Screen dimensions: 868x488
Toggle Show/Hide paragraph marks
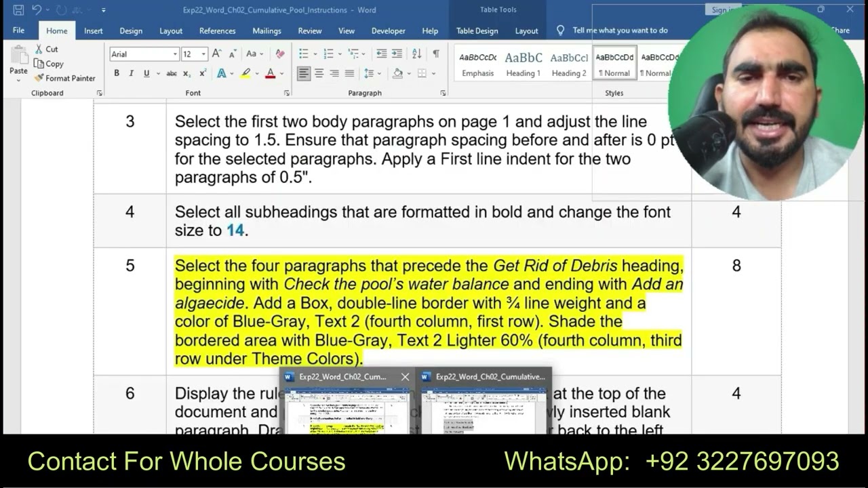pyautogui.click(x=436, y=54)
